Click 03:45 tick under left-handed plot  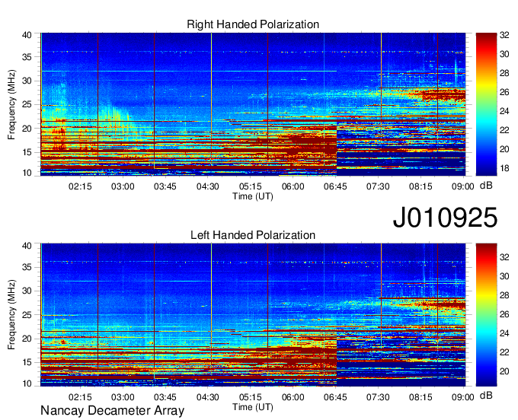click(x=165, y=396)
